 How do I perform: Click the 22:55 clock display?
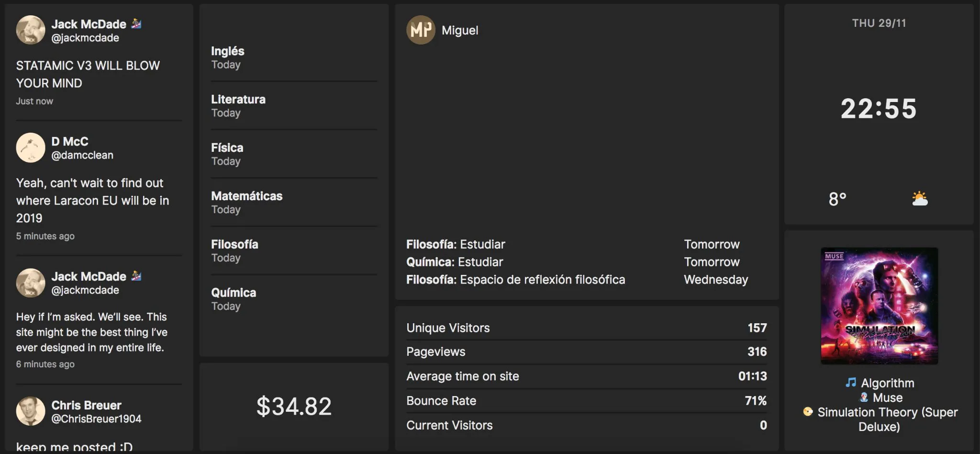pyautogui.click(x=879, y=109)
